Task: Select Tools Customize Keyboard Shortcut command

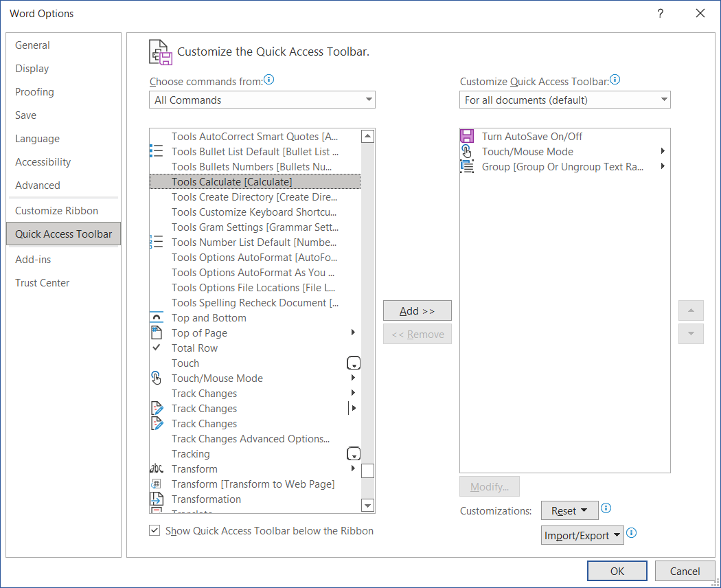Action: tap(255, 212)
